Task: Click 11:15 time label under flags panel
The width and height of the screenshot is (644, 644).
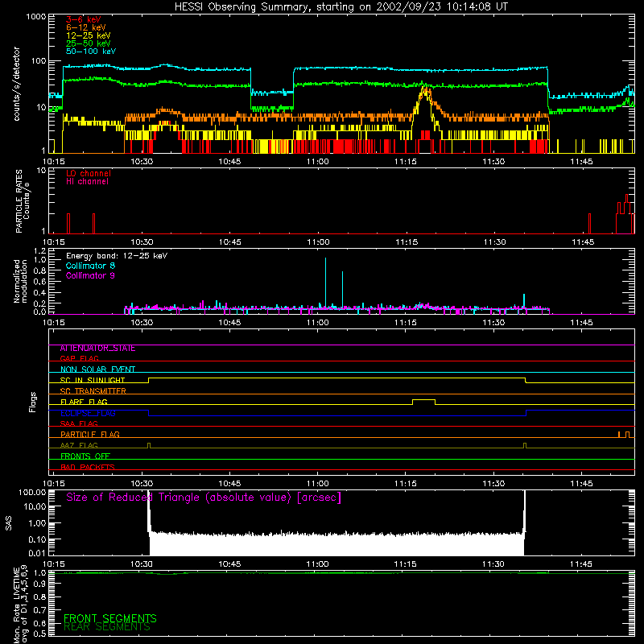Action: click(406, 484)
